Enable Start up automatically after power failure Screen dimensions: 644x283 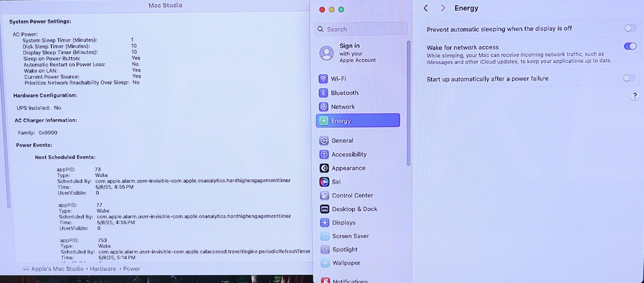click(x=629, y=78)
